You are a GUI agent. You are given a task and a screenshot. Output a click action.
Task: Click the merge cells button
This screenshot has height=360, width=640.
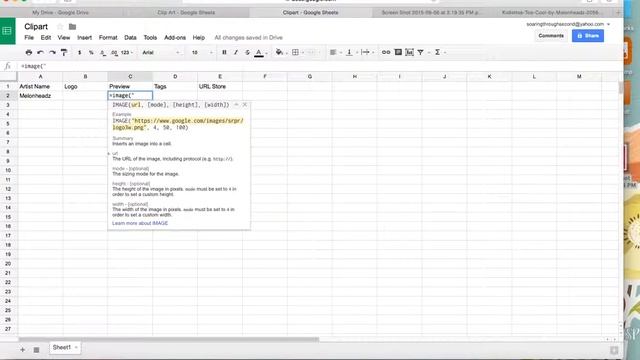[x=313, y=52]
